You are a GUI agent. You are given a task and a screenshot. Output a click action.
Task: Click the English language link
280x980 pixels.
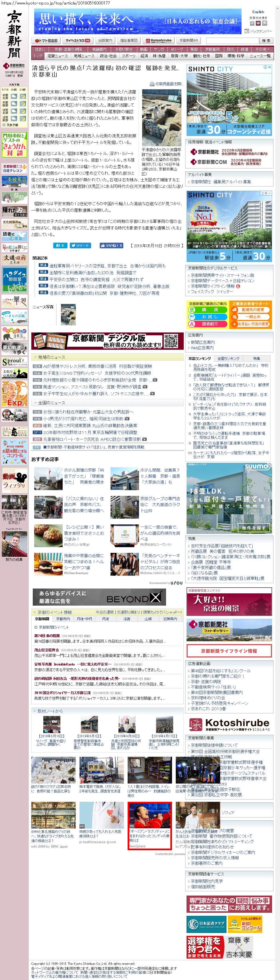click(x=258, y=12)
